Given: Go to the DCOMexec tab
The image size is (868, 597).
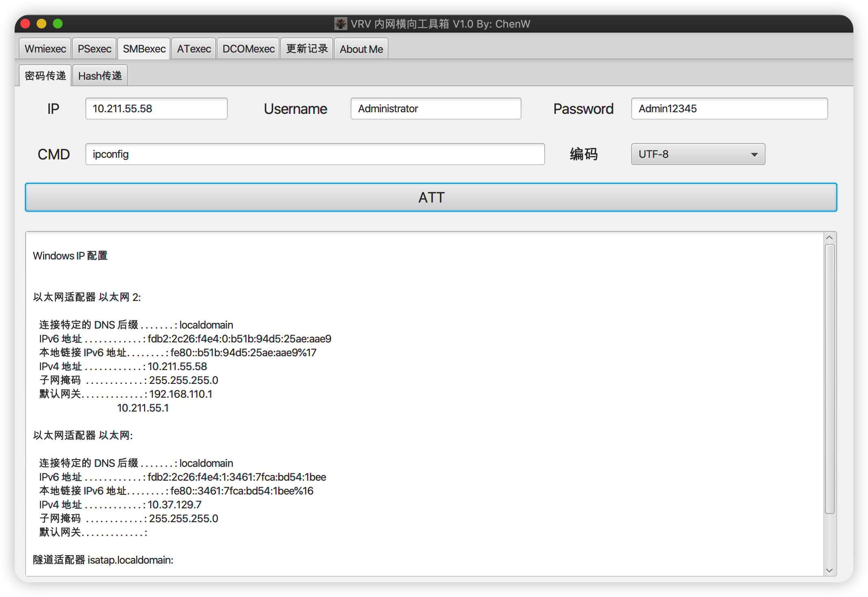Looking at the screenshot, I should click(248, 49).
